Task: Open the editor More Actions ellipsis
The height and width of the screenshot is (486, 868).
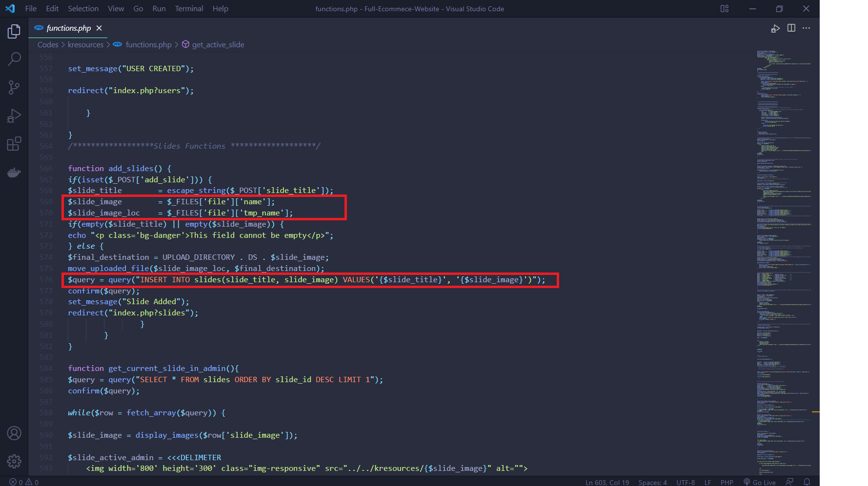Action: [x=806, y=28]
